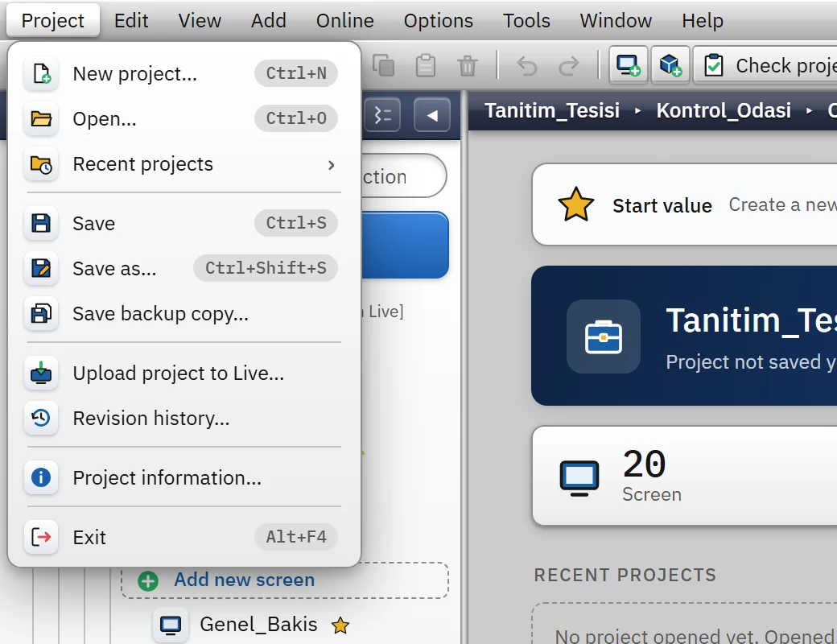Expand breadcrumb arrow after Kontrol_Odasi
Screen dimensions: 837x644
click(810, 111)
